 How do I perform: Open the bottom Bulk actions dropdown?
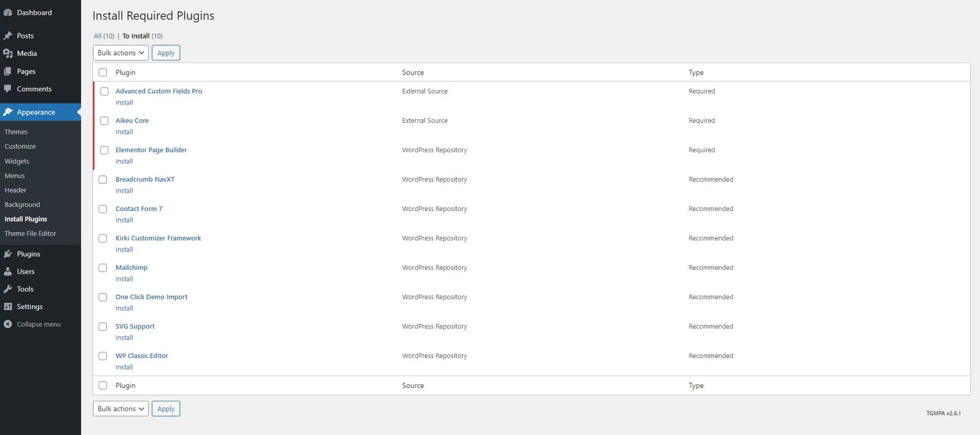pos(121,409)
